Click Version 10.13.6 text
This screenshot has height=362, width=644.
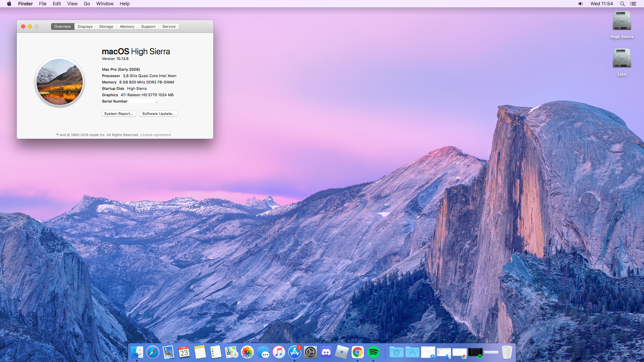[115, 59]
